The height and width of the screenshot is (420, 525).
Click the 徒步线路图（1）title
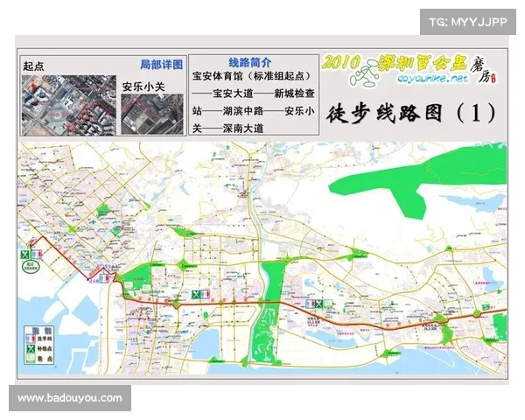(411, 113)
